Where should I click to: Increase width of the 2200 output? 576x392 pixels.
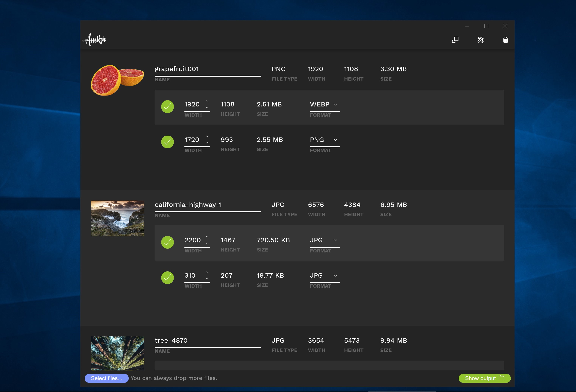pos(207,237)
